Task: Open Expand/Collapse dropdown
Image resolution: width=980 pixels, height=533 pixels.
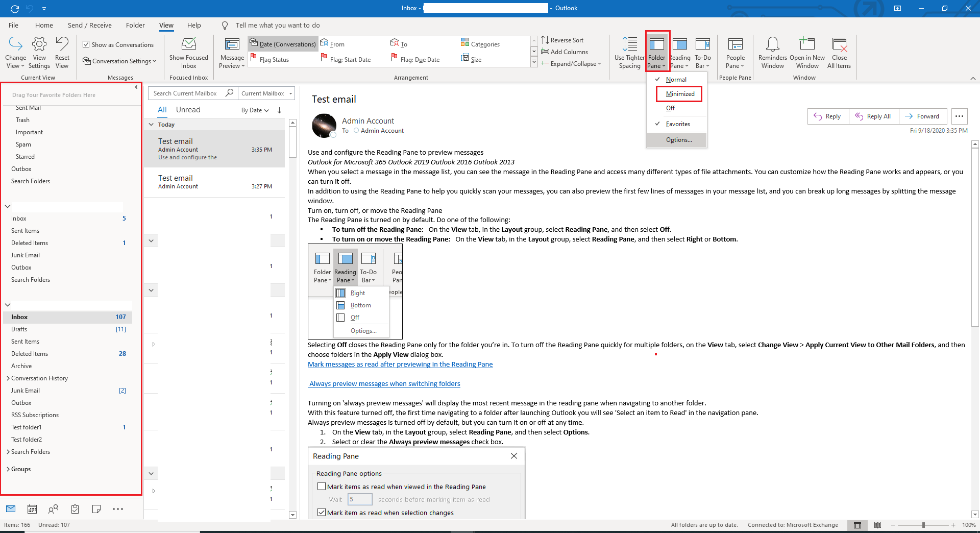Action: [x=571, y=63]
